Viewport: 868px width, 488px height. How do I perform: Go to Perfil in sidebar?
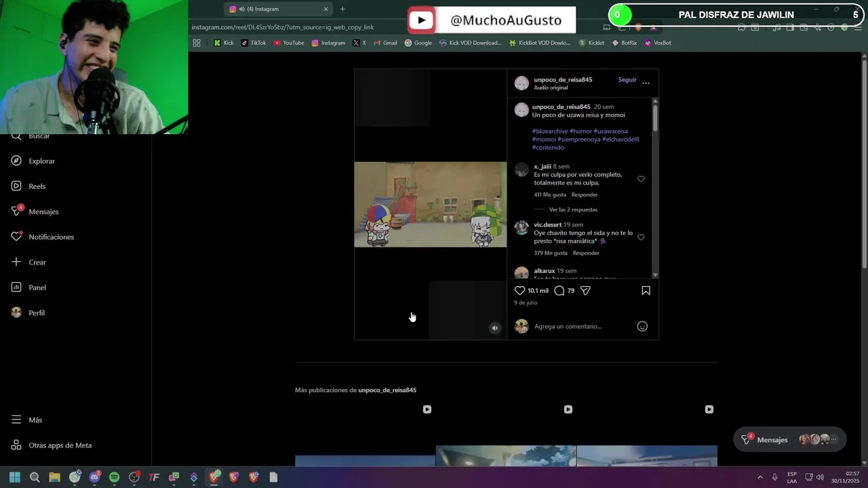[28, 313]
